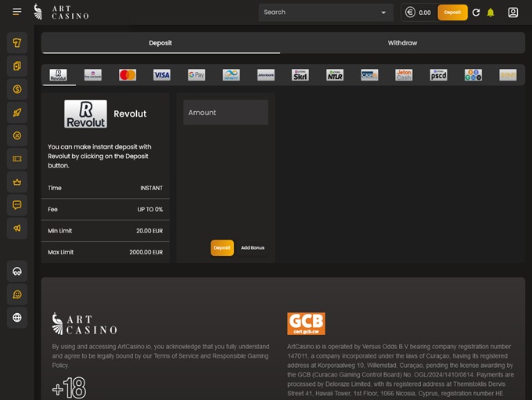The width and height of the screenshot is (532, 400).
Task: Click Add Bonus button
Action: [252, 247]
